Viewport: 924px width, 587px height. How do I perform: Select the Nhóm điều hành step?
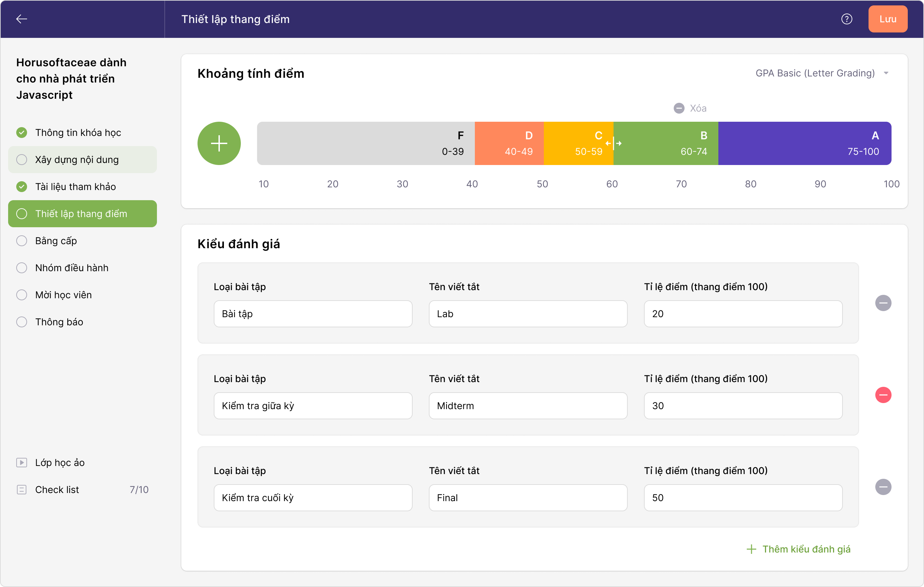[x=71, y=268]
